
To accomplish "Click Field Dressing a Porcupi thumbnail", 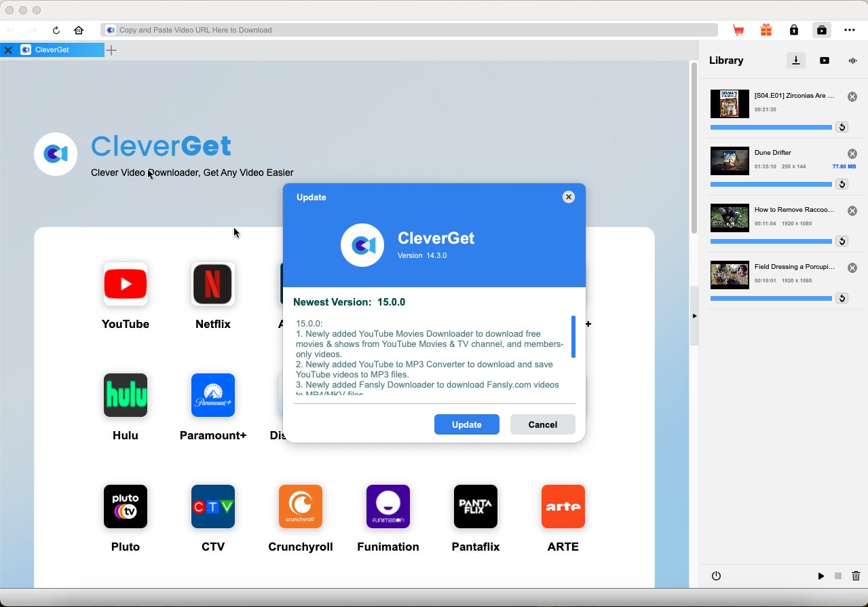I will click(730, 275).
